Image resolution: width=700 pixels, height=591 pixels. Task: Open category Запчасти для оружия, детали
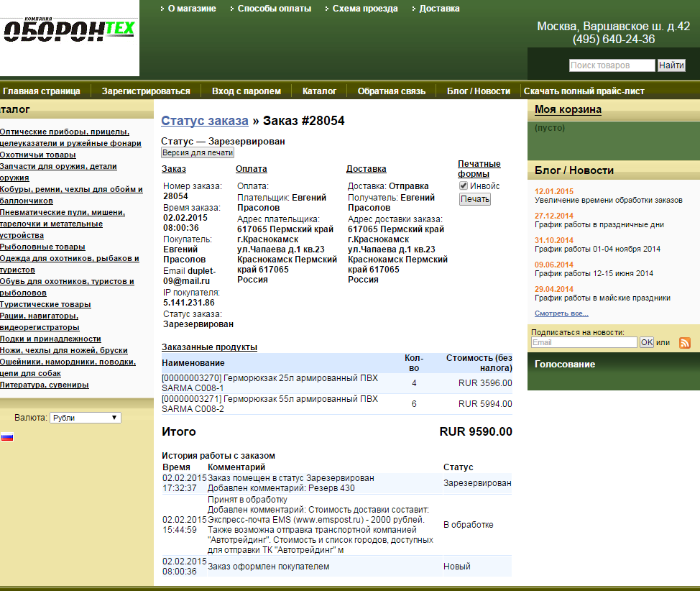[58, 172]
